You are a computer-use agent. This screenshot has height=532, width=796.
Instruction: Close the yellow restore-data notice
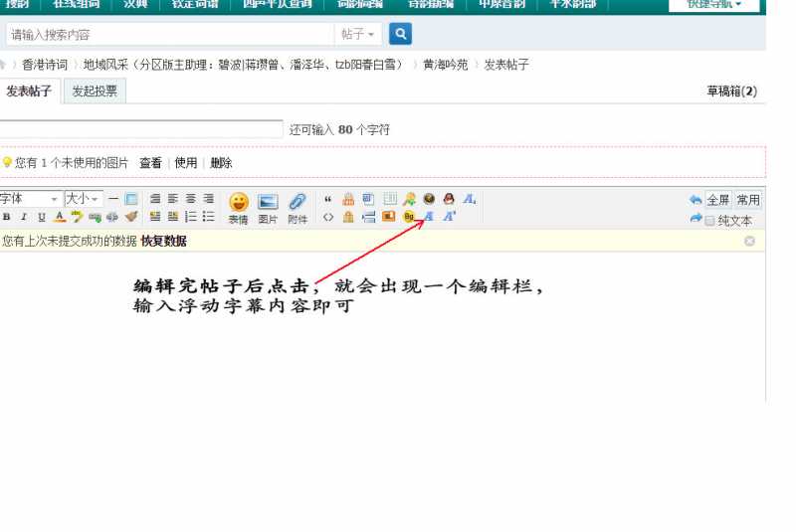[749, 241]
